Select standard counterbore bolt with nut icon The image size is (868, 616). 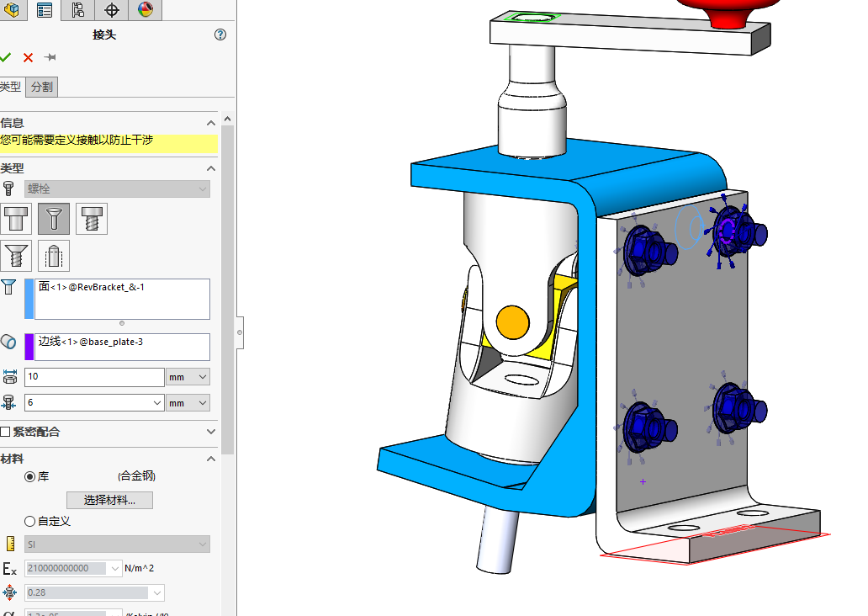(16, 218)
